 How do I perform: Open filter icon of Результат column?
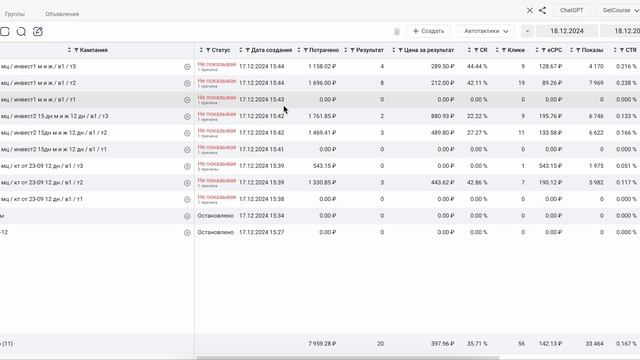(352, 50)
